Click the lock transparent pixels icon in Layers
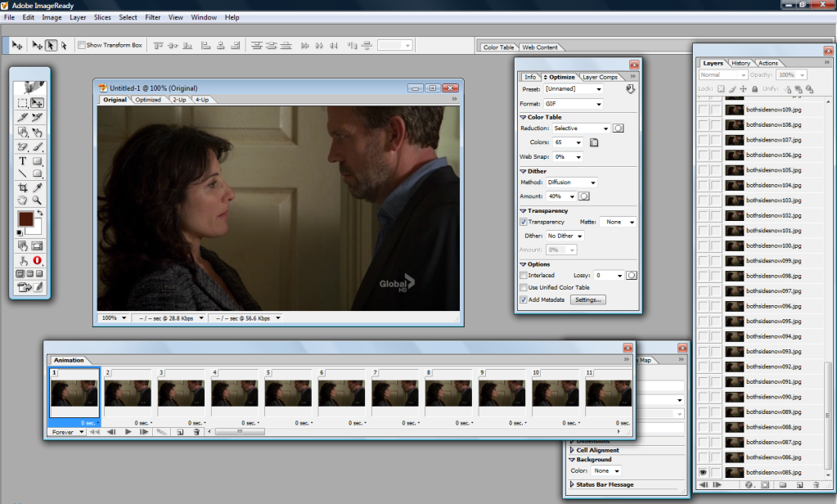The height and width of the screenshot is (504, 837). pos(721,89)
